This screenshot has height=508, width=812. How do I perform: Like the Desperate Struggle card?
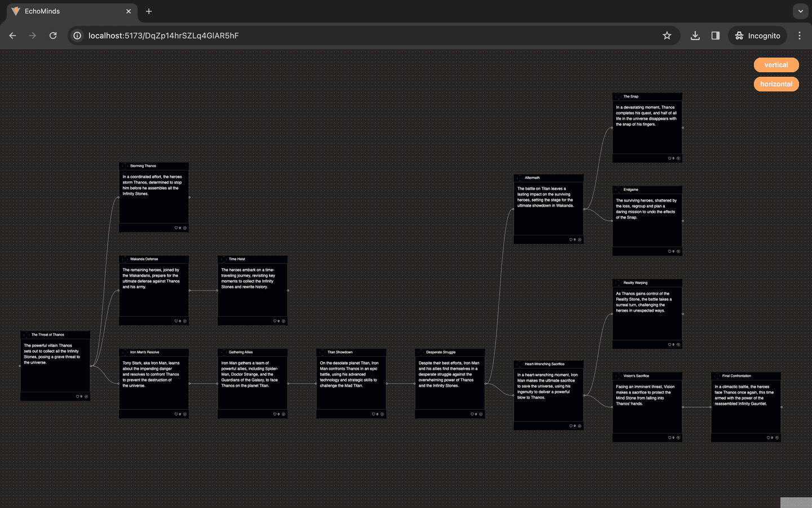pyautogui.click(x=472, y=414)
